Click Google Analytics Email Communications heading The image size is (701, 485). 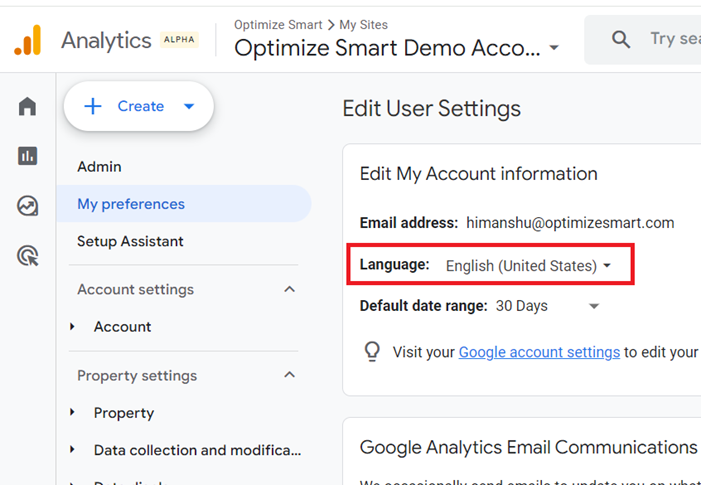click(x=528, y=447)
